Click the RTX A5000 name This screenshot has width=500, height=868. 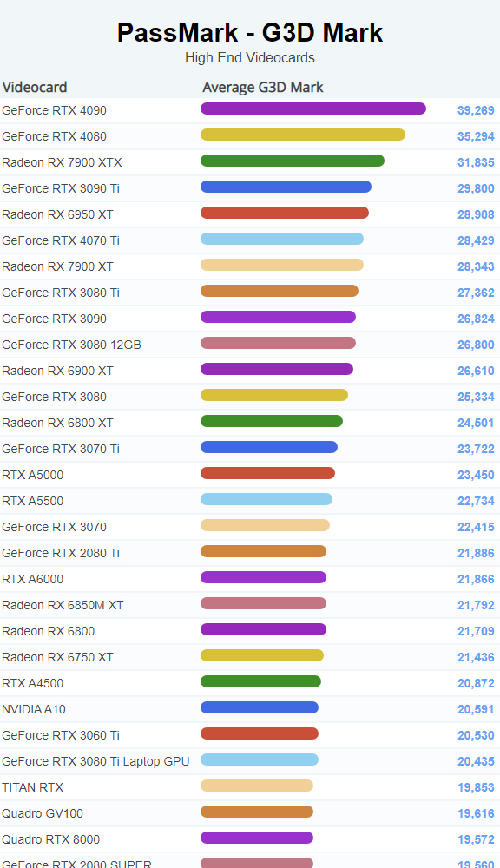coord(33,475)
